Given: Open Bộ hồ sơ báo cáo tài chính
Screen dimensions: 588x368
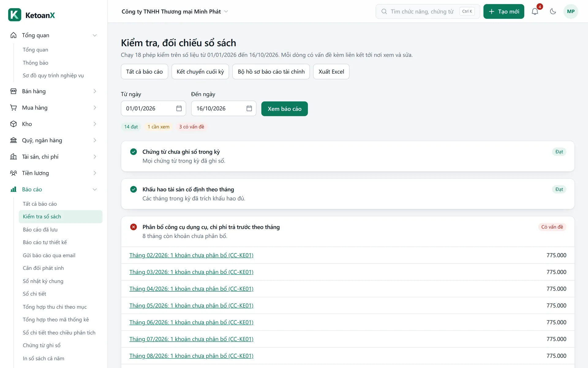Looking at the screenshot, I should click(x=271, y=72).
